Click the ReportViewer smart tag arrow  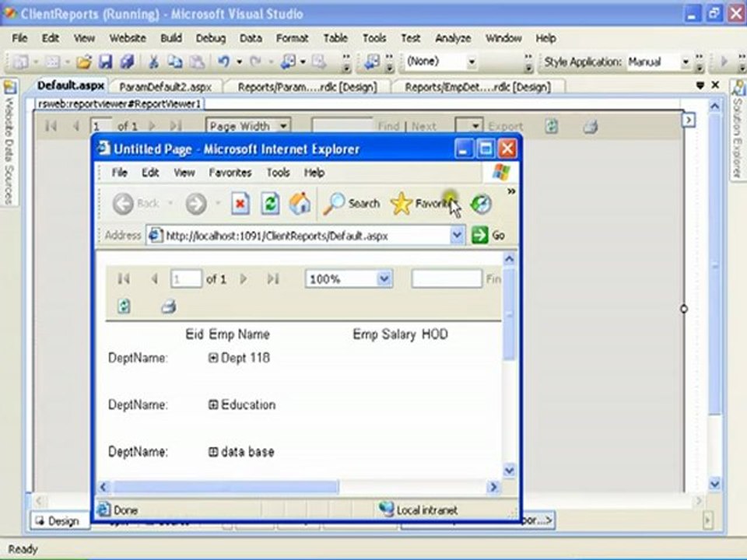click(x=689, y=120)
